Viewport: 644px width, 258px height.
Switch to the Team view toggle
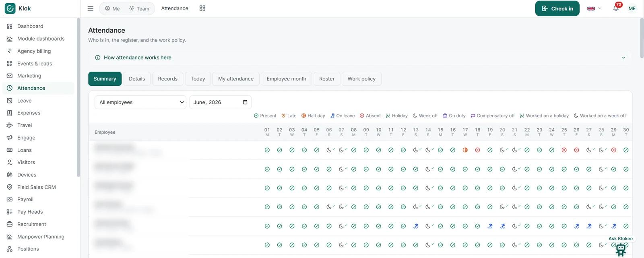coord(139,8)
